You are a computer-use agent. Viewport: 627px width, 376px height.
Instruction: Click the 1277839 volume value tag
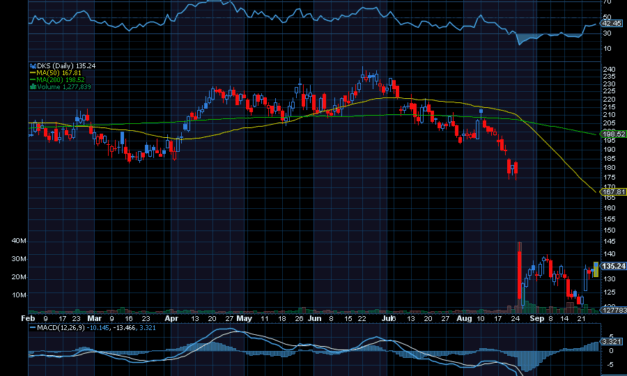tap(614, 310)
